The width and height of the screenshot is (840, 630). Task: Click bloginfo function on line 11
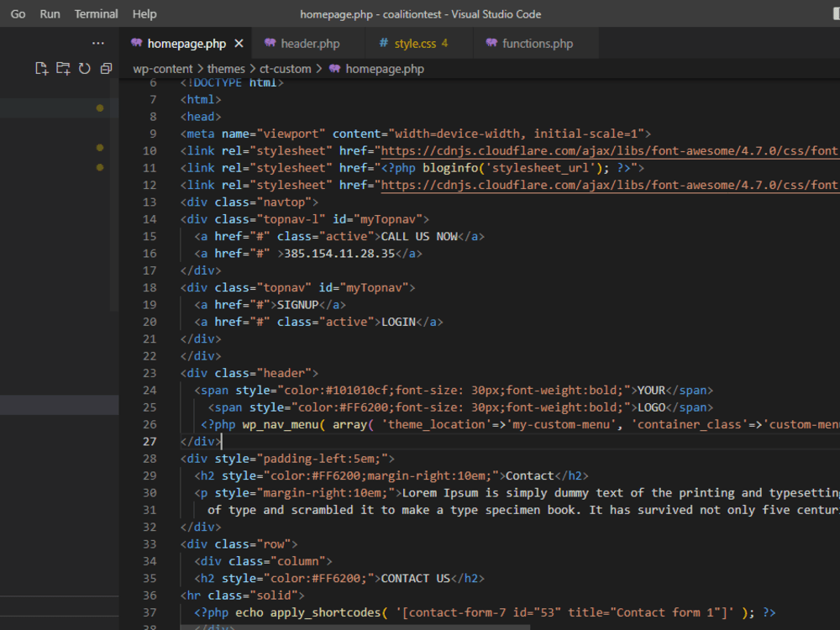(450, 168)
